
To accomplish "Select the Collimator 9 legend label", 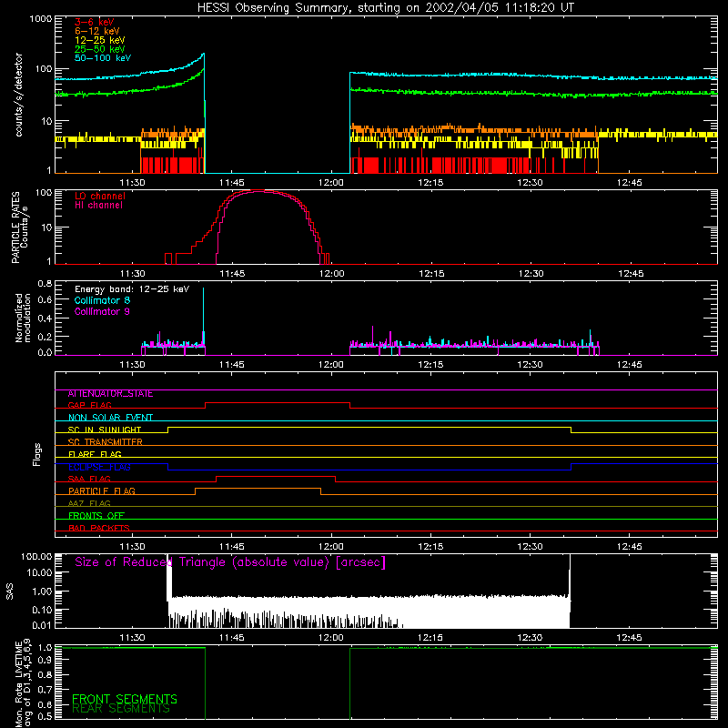I will point(102,311).
